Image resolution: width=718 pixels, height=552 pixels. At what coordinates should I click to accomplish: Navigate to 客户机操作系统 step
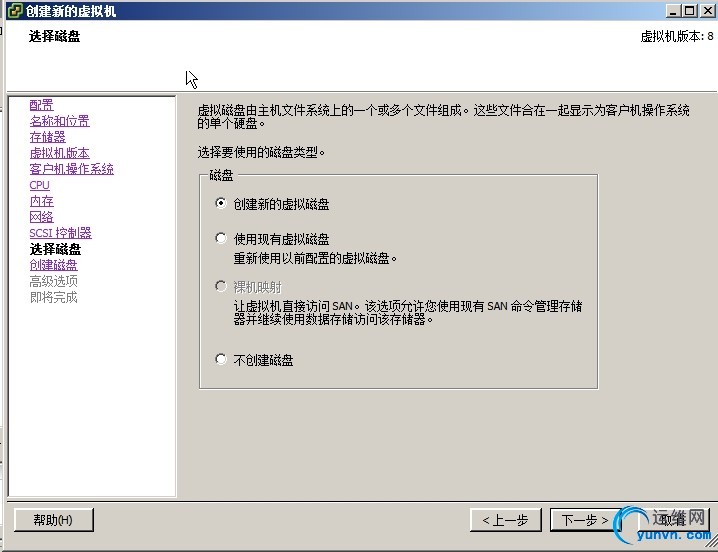71,169
